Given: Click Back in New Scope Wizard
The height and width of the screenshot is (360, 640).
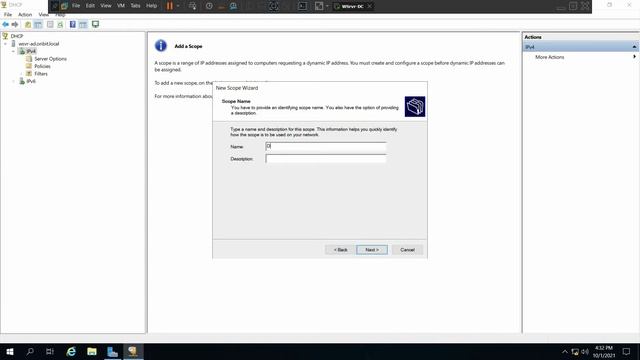Looking at the screenshot, I should pyautogui.click(x=340, y=249).
